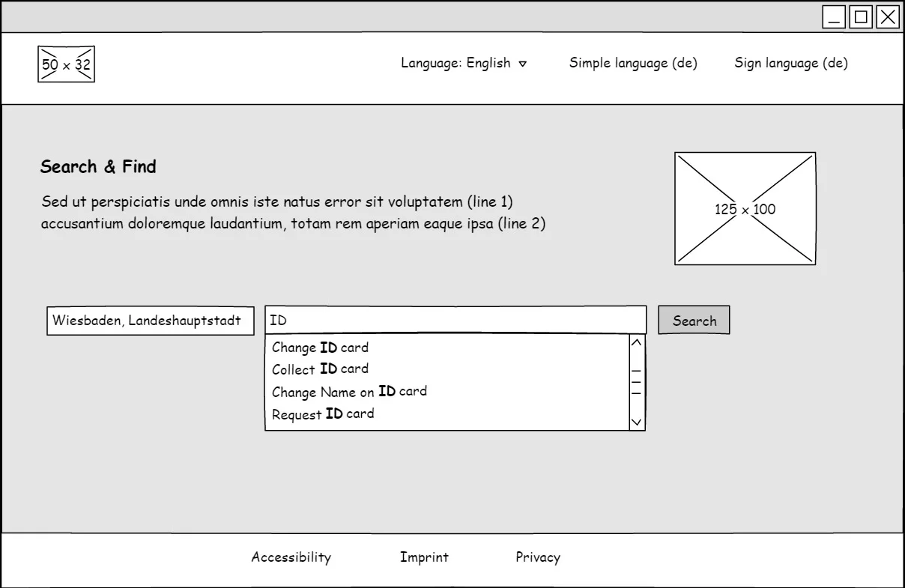The width and height of the screenshot is (905, 588).
Task: Click the suggestion list scrollbar thumb
Action: 637,381
